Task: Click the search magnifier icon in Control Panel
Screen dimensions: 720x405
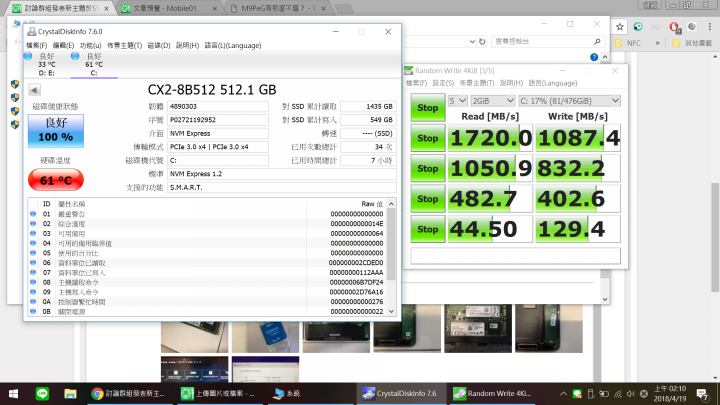Action: [x=597, y=41]
